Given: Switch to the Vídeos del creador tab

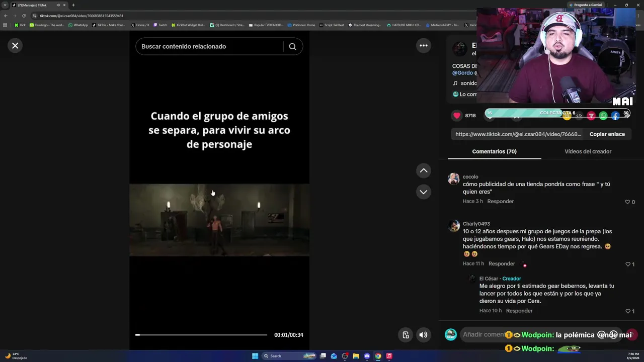Looking at the screenshot, I should (588, 151).
